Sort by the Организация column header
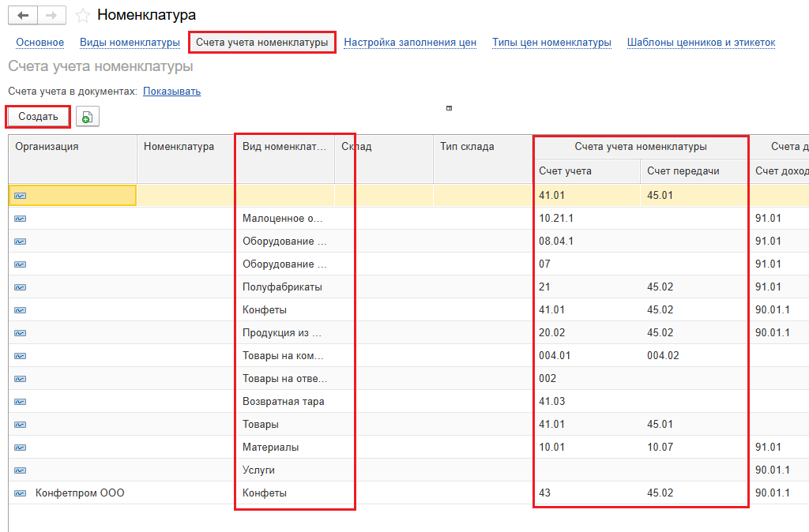Viewport: 809px width, 532px height. (x=73, y=159)
